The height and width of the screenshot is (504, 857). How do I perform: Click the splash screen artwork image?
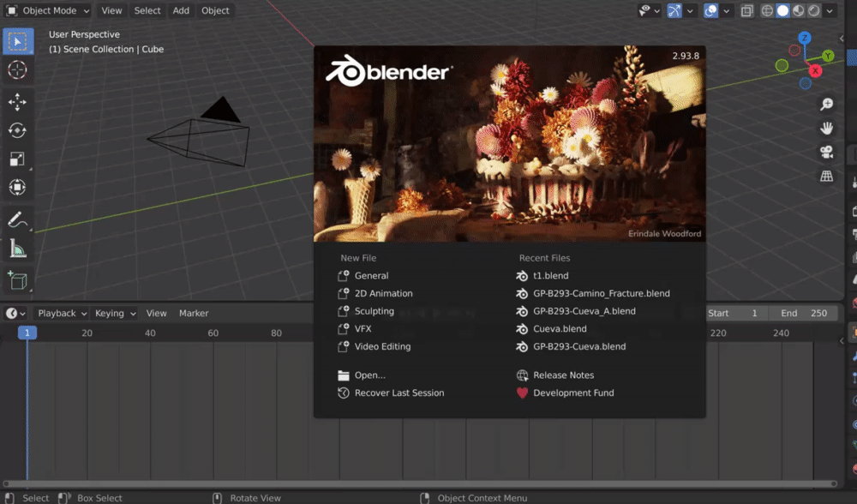pos(509,144)
